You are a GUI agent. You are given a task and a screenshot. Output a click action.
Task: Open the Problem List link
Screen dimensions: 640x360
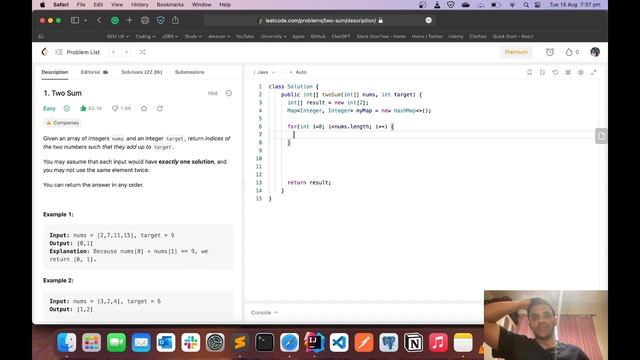[x=83, y=52]
